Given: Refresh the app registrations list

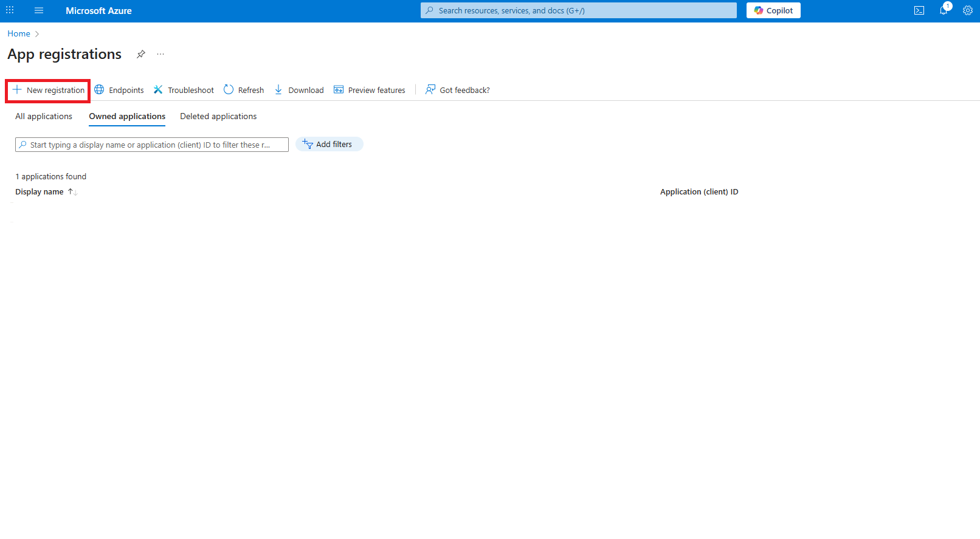Looking at the screenshot, I should coord(244,90).
